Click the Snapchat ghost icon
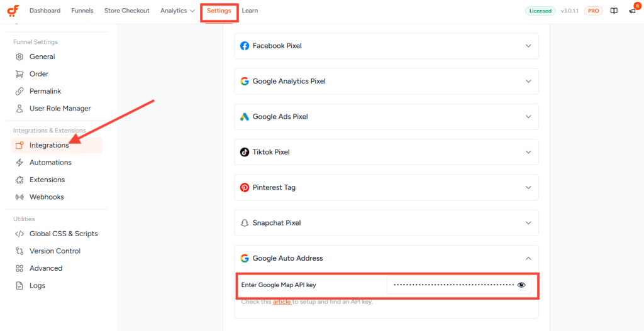This screenshot has height=331, width=644. (x=245, y=223)
